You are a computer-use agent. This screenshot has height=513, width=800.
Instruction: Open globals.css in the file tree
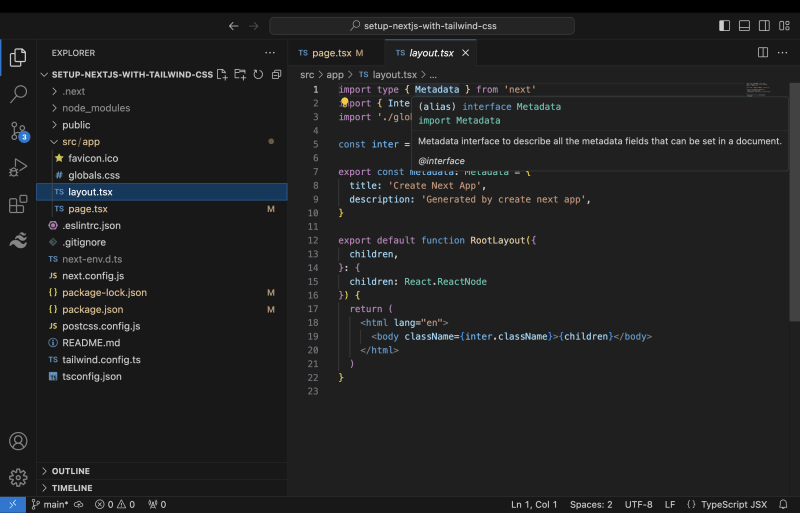(162, 175)
